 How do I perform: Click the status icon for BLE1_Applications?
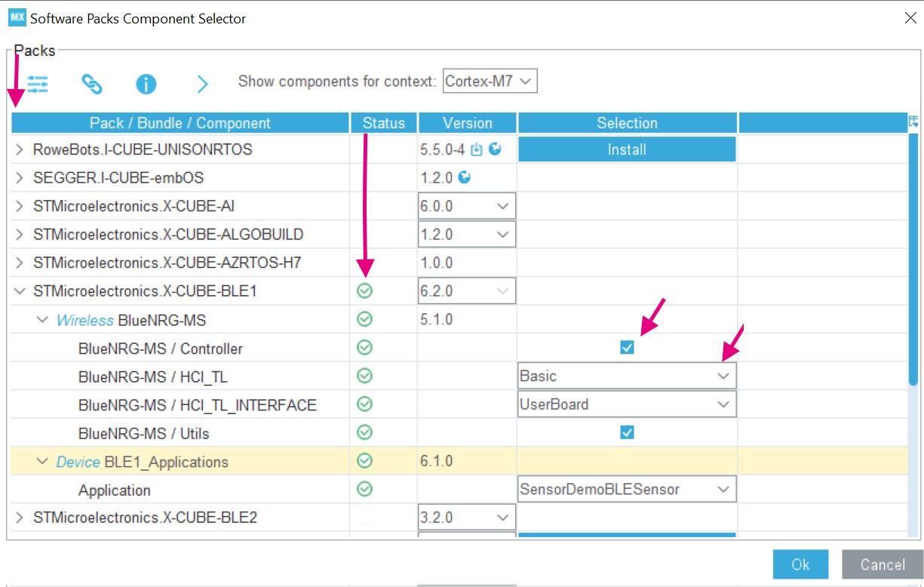[x=365, y=461]
